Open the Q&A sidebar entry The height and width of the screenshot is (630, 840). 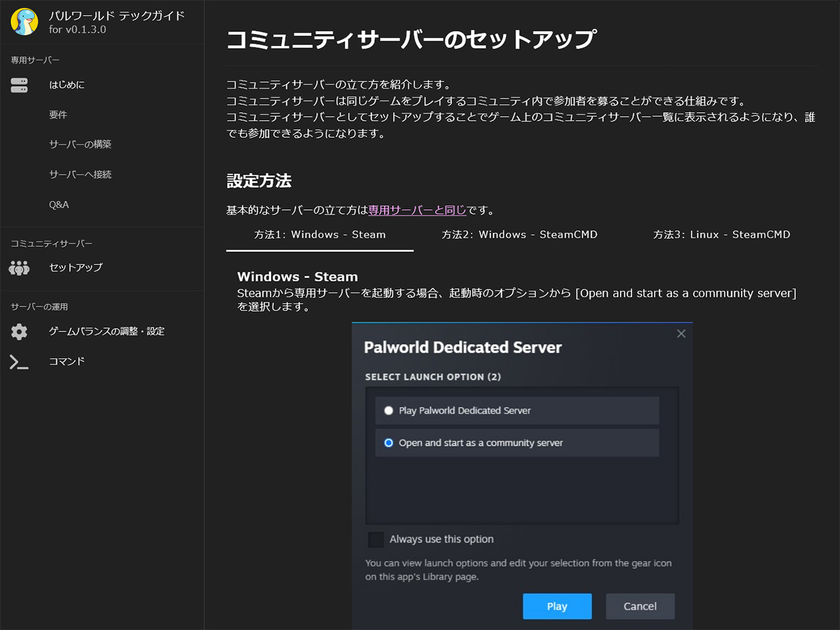(x=58, y=205)
